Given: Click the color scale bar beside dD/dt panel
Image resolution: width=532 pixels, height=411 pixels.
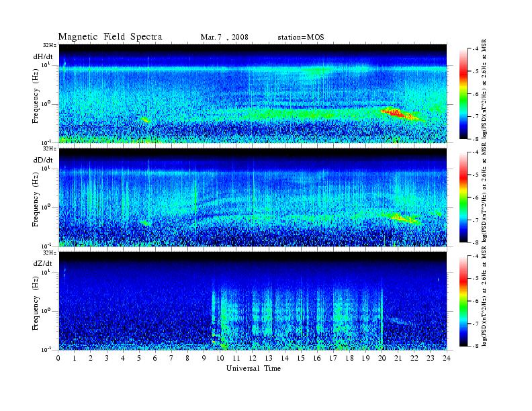Looking at the screenshot, I should (x=463, y=197).
